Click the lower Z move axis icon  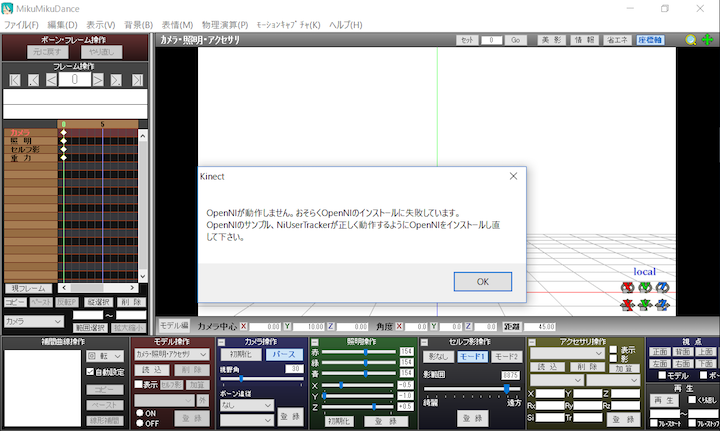point(662,305)
